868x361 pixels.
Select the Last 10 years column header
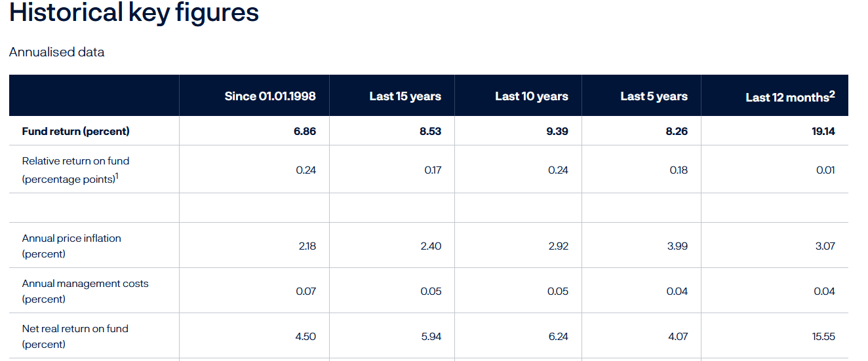(x=532, y=96)
